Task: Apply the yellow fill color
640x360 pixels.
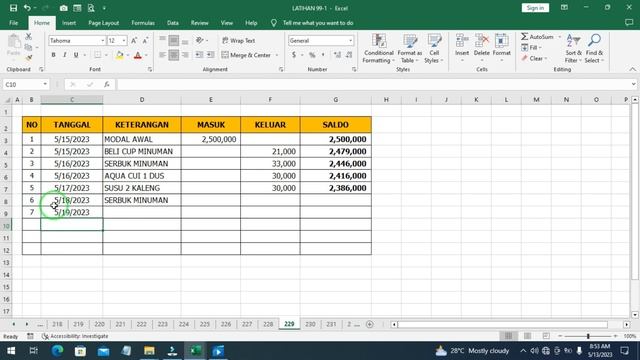Action: 120,55
